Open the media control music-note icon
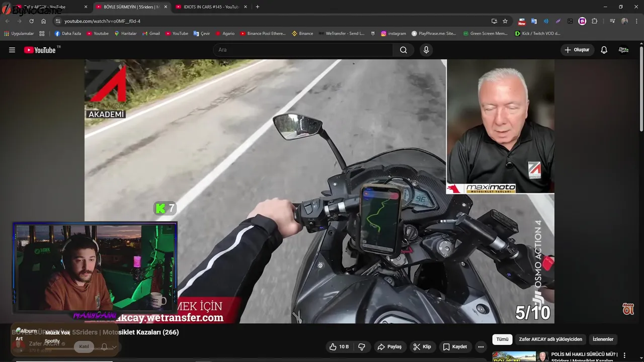This screenshot has height=362, width=644. coord(612,21)
